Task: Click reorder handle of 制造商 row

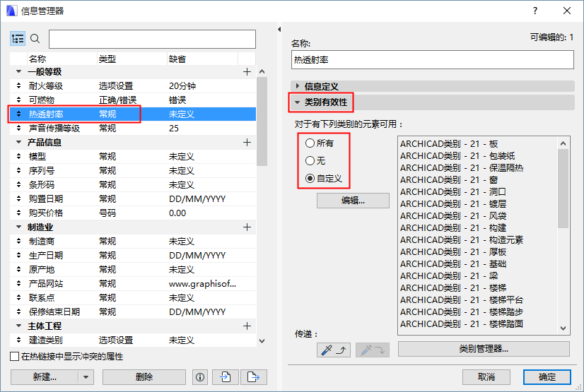Action: pos(18,242)
